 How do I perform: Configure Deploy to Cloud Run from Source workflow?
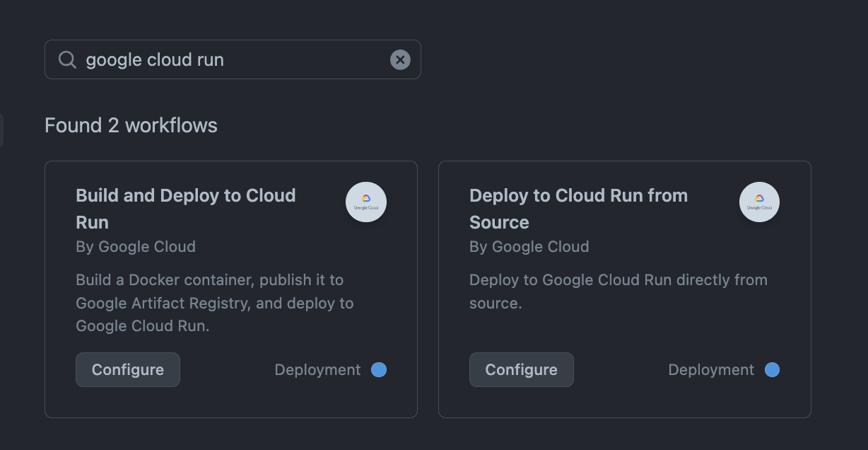click(522, 369)
